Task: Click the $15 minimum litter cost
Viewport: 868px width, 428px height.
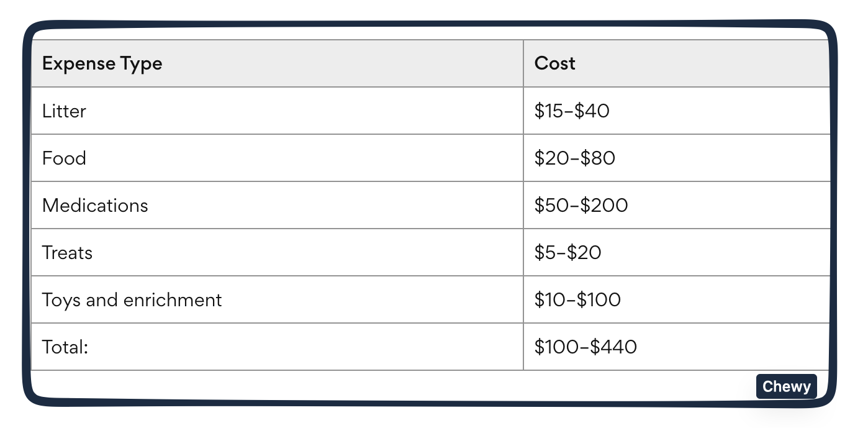Action: point(549,111)
